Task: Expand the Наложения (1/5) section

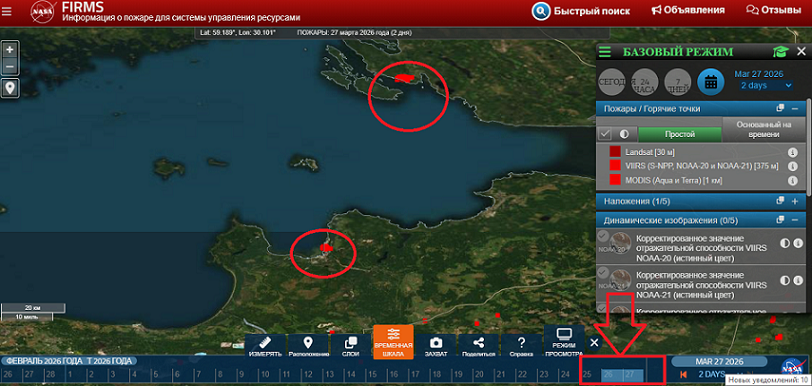Action: point(795,201)
